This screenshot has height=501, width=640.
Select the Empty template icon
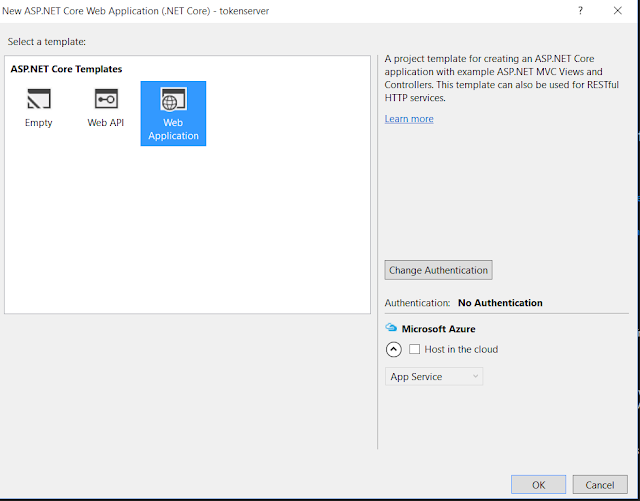(39, 99)
